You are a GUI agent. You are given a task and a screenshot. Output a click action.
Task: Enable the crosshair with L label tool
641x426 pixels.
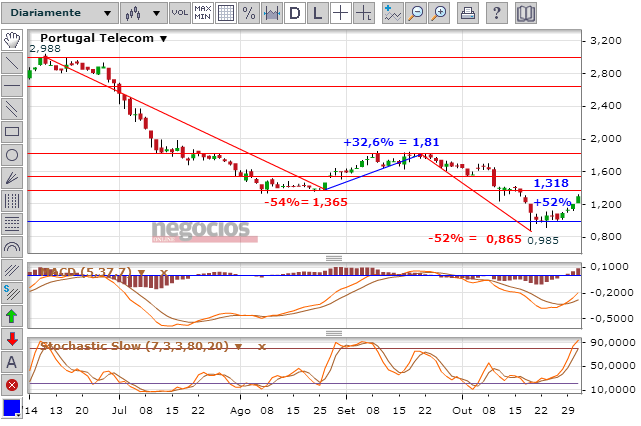[364, 13]
